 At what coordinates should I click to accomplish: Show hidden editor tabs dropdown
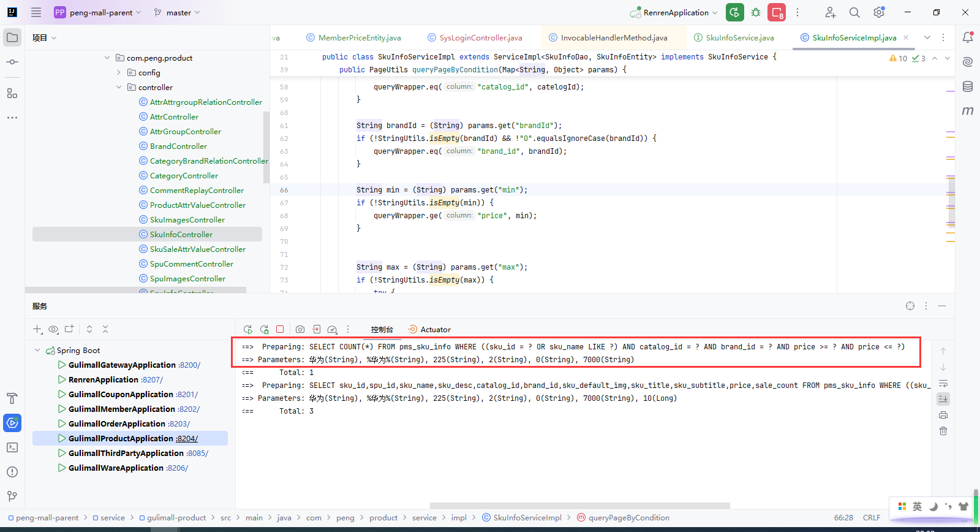pyautogui.click(x=927, y=37)
